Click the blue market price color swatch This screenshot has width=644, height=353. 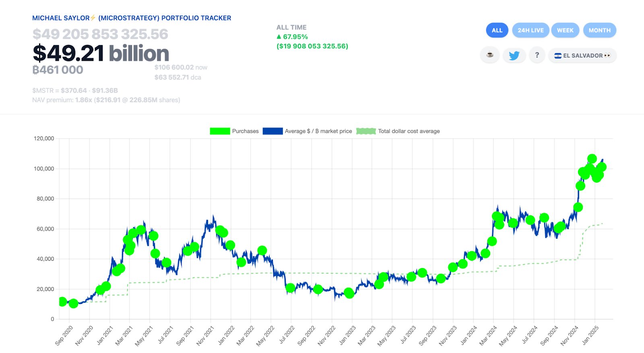point(272,131)
